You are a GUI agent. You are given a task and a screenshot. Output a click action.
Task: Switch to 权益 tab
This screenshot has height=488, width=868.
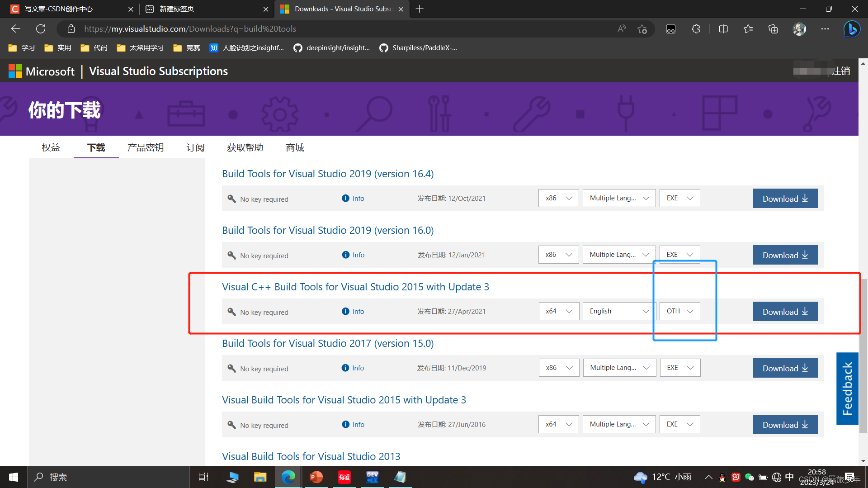pyautogui.click(x=51, y=147)
